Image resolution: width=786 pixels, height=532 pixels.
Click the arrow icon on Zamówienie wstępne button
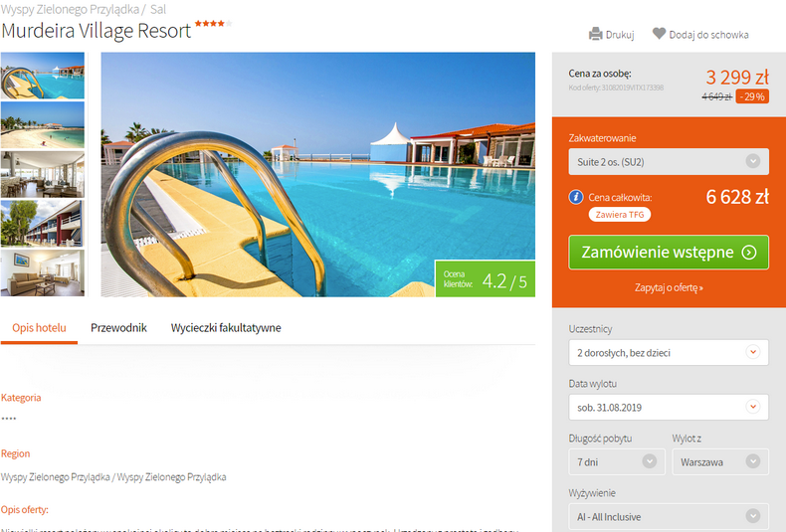point(749,252)
